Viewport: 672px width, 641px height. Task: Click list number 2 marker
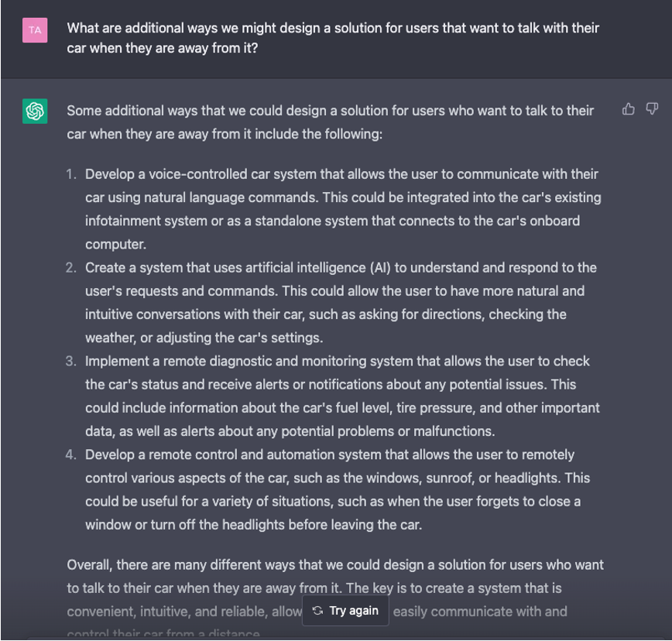[x=71, y=268]
